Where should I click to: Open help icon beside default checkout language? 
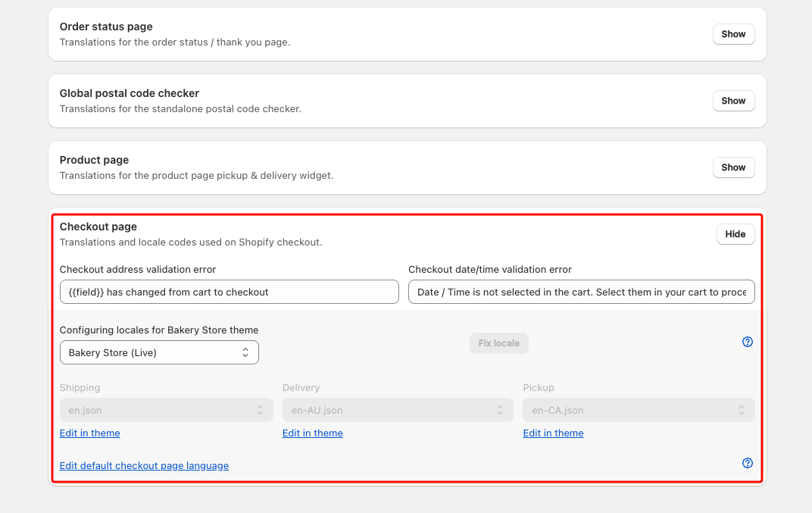click(748, 463)
